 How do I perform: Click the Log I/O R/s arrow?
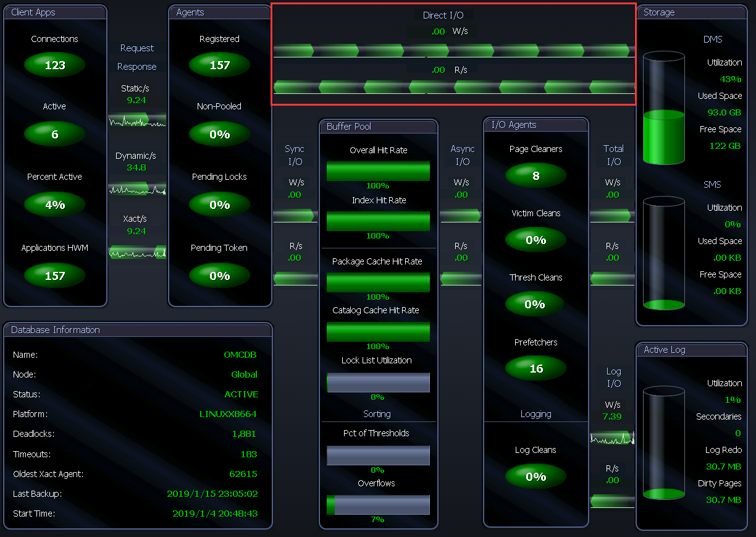click(612, 501)
